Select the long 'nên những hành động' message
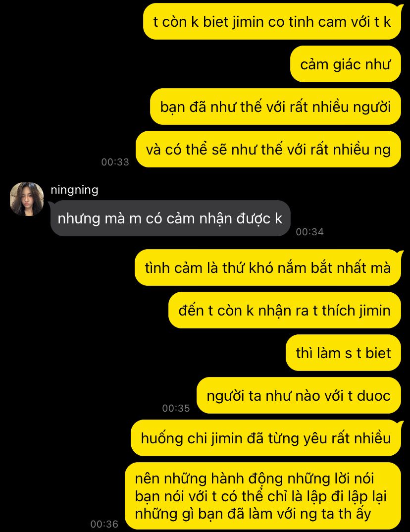Viewport: 410px width, 532px height. point(263,496)
